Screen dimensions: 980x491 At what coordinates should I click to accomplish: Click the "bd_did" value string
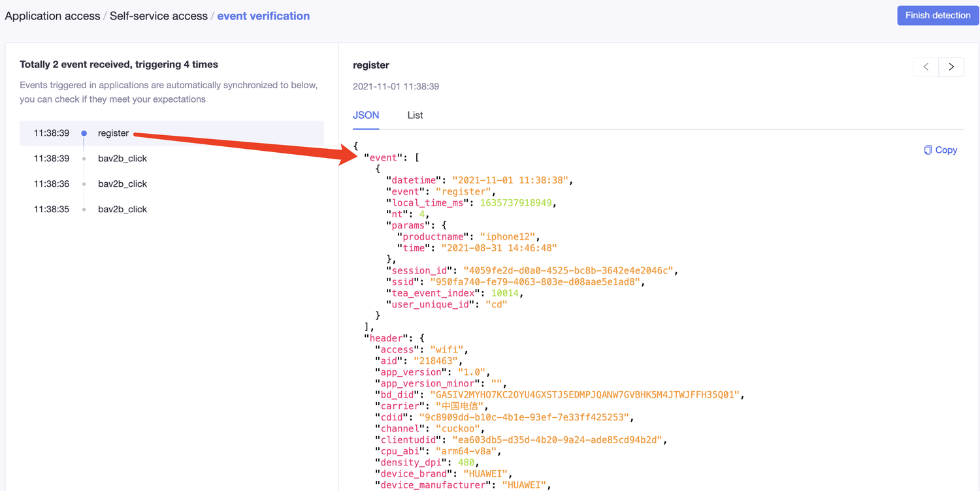(585, 395)
